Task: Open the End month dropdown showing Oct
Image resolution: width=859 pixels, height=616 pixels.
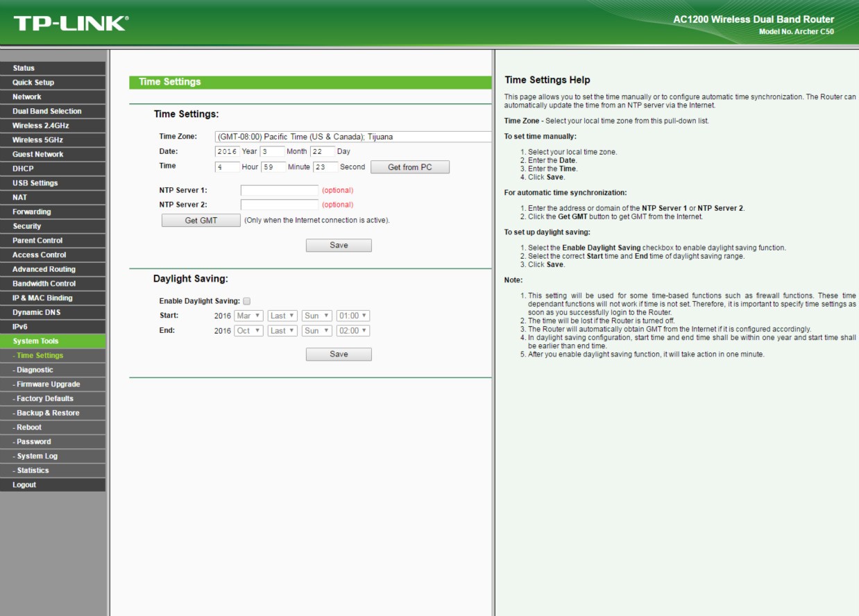Action: click(x=248, y=331)
